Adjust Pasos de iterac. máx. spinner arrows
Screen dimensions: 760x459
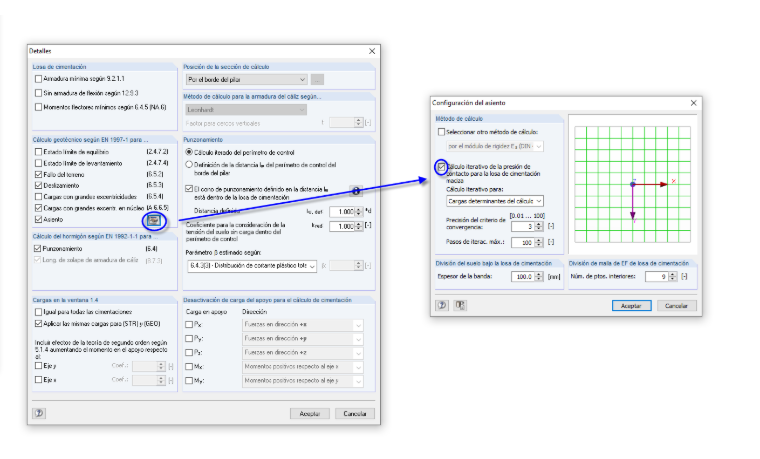pos(539,242)
